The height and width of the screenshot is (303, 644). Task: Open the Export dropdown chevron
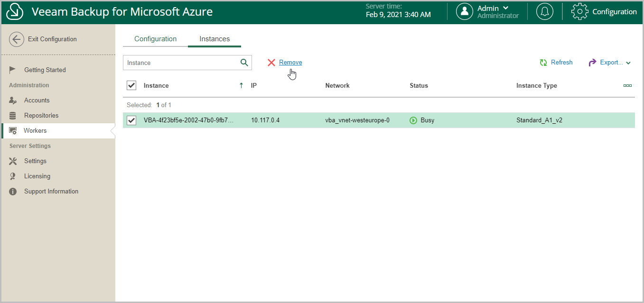(x=628, y=63)
